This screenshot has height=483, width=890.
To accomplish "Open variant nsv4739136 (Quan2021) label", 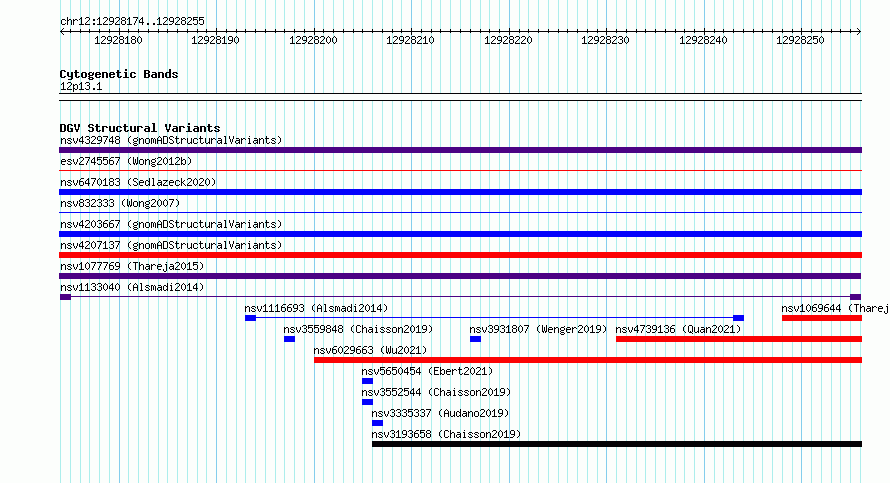I will click(678, 329).
